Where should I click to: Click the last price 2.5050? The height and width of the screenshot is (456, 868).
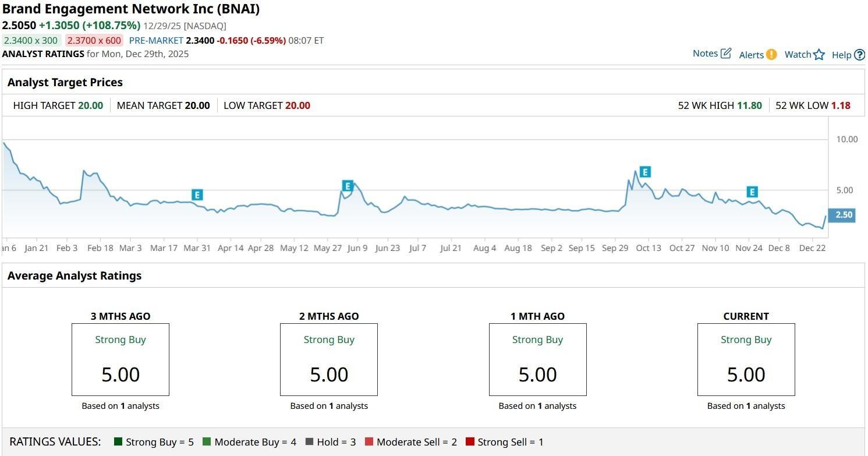coord(19,25)
